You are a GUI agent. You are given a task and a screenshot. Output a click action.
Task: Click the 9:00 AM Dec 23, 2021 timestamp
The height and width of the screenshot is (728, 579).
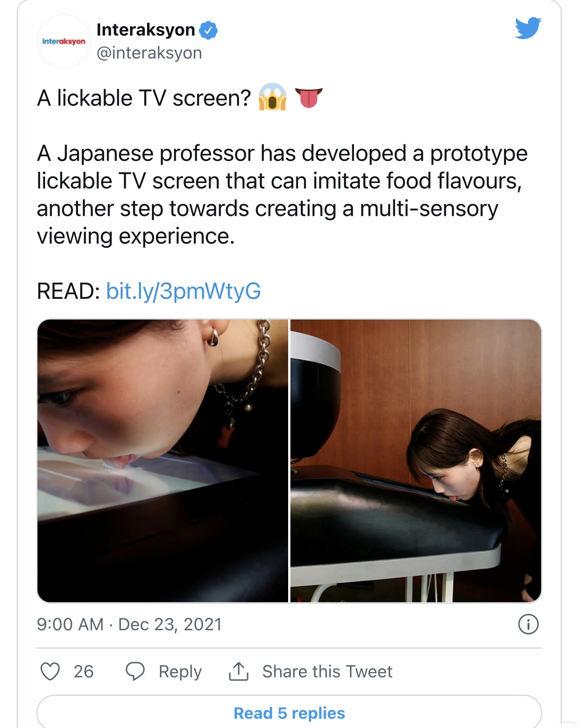(129, 624)
